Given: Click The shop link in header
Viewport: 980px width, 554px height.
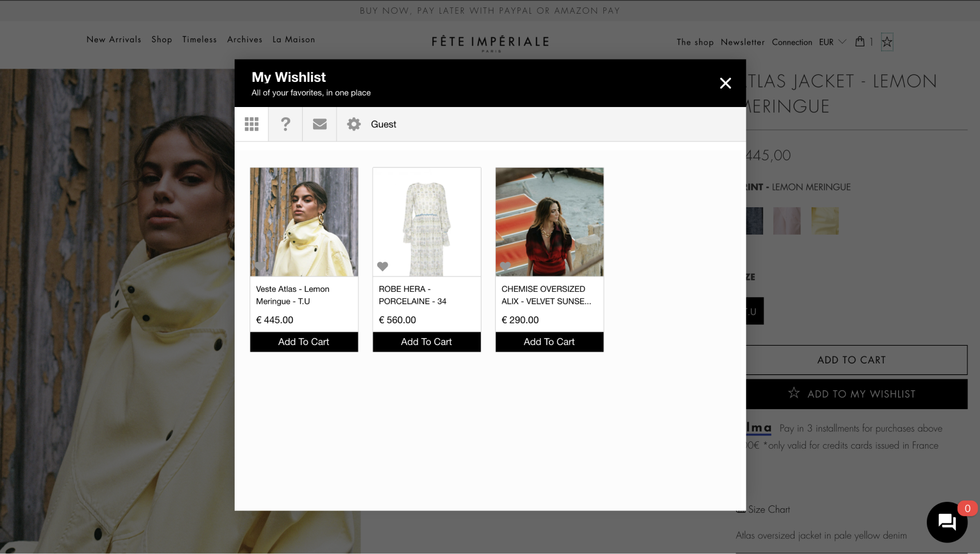Looking at the screenshot, I should (x=695, y=42).
